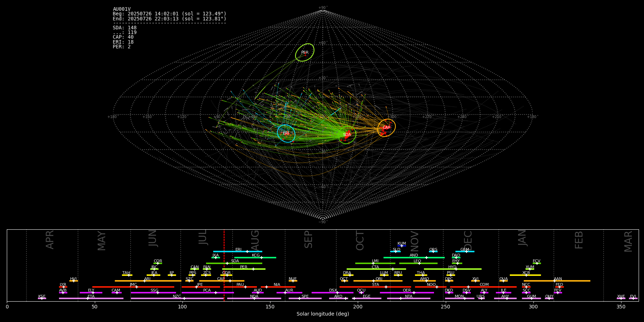Click the QUA shower marker
The height and width of the screenshot is (322, 644).
(503, 281)
